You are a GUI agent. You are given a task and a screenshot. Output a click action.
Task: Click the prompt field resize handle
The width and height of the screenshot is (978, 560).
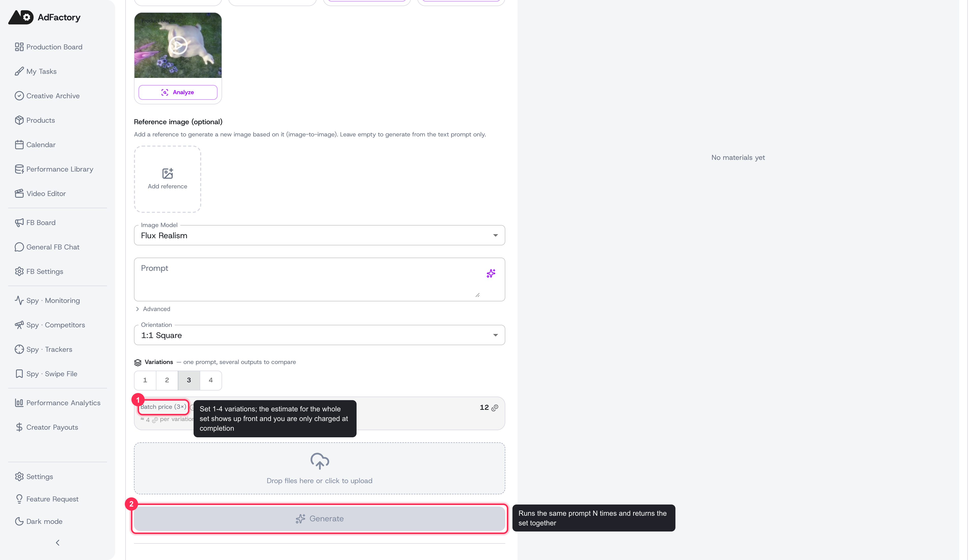point(478,295)
